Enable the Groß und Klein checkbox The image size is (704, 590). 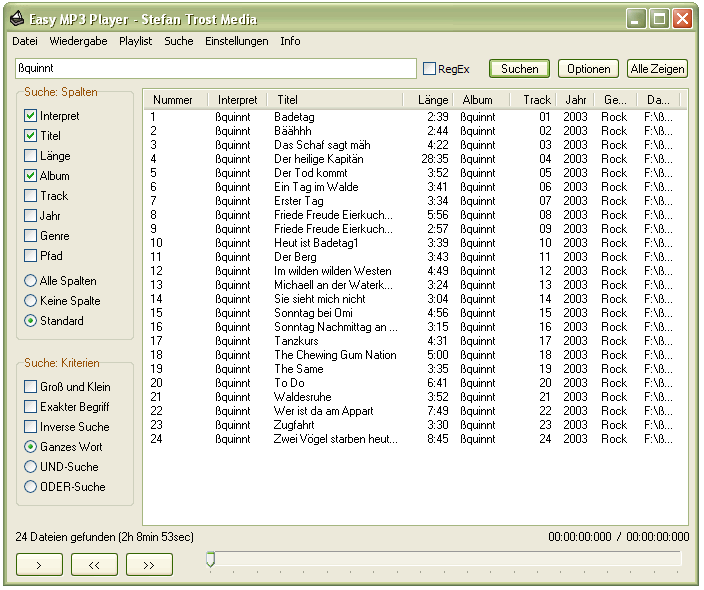[30, 387]
